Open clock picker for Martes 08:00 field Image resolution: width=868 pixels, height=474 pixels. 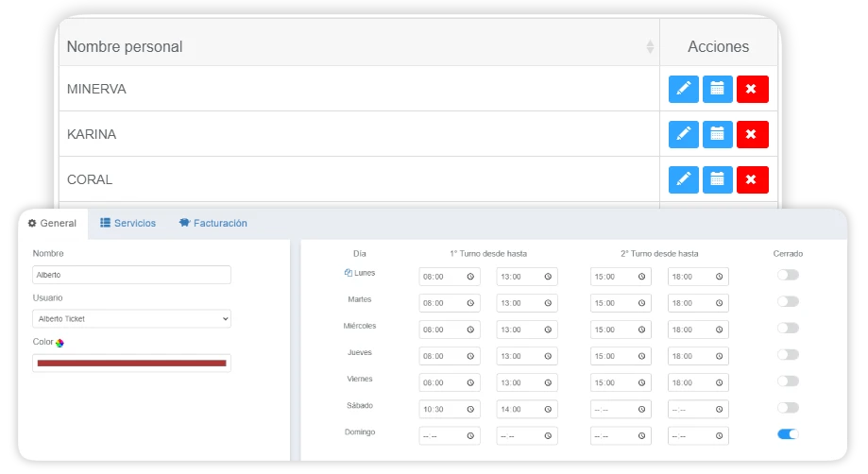point(470,303)
